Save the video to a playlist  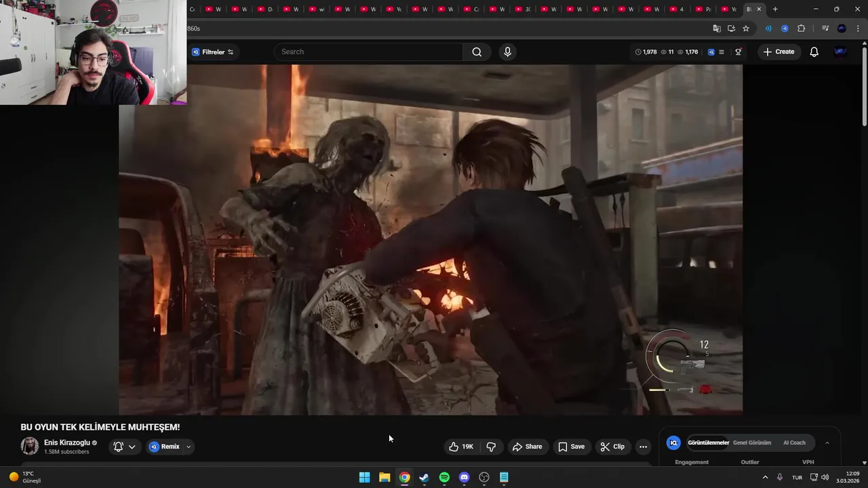point(571,447)
